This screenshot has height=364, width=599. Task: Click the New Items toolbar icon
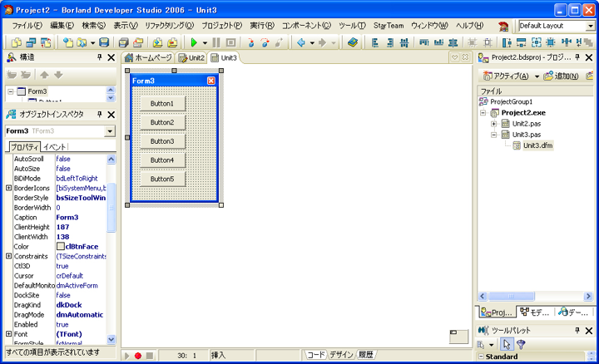point(68,42)
